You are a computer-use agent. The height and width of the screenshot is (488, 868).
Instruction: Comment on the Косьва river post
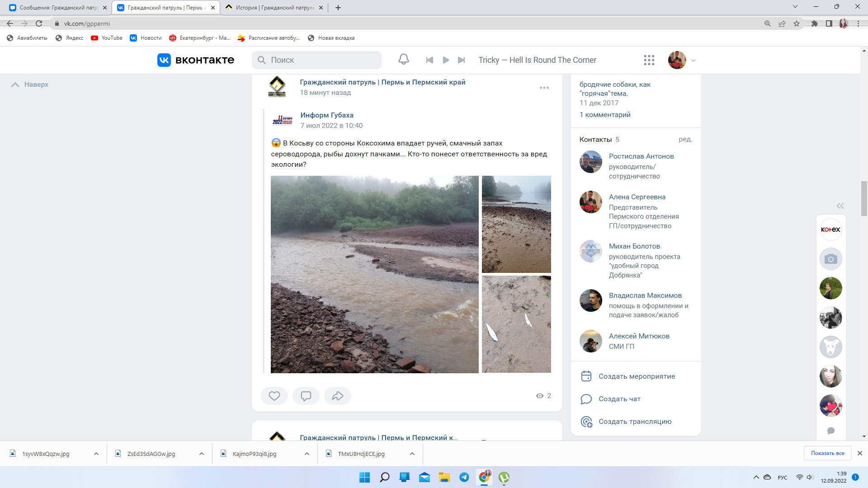[306, 396]
